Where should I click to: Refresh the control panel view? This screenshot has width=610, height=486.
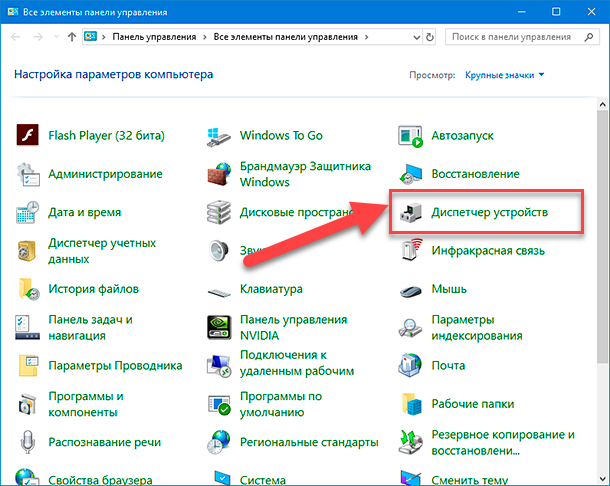click(430, 37)
